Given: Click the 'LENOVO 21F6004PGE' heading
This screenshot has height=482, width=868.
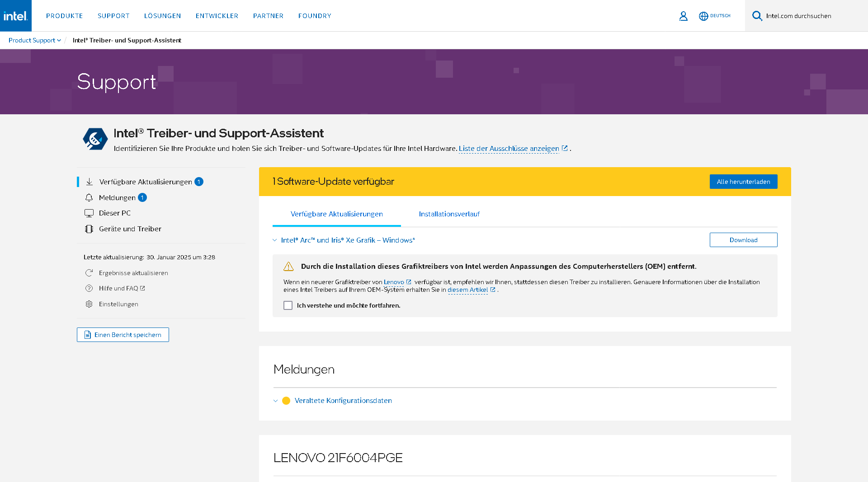Looking at the screenshot, I should (338, 458).
